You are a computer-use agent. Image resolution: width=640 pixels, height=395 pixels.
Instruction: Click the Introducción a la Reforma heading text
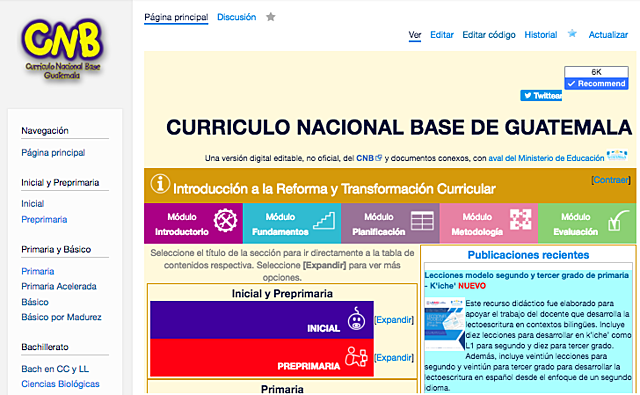coord(334,189)
